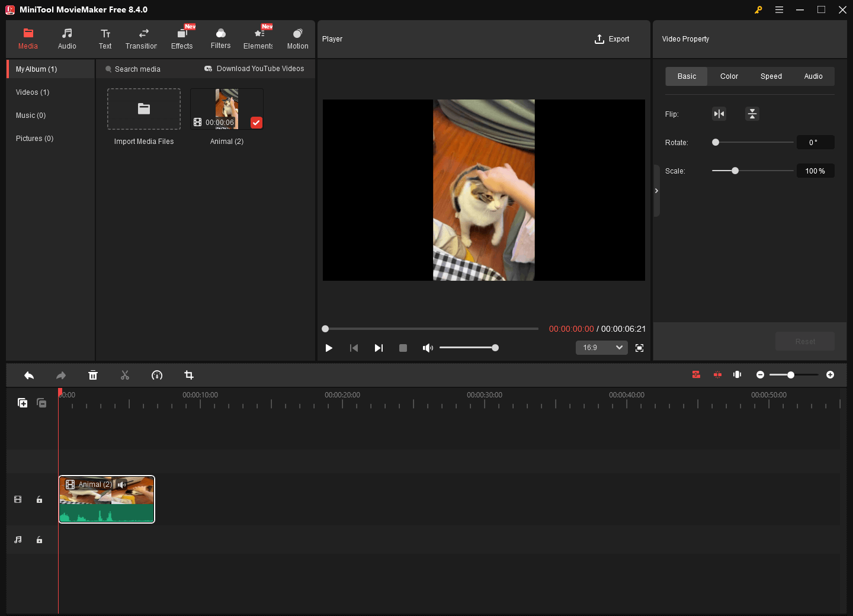Screen dimensions: 853x616
Task: Switch to the Speed tab
Action: coord(771,76)
